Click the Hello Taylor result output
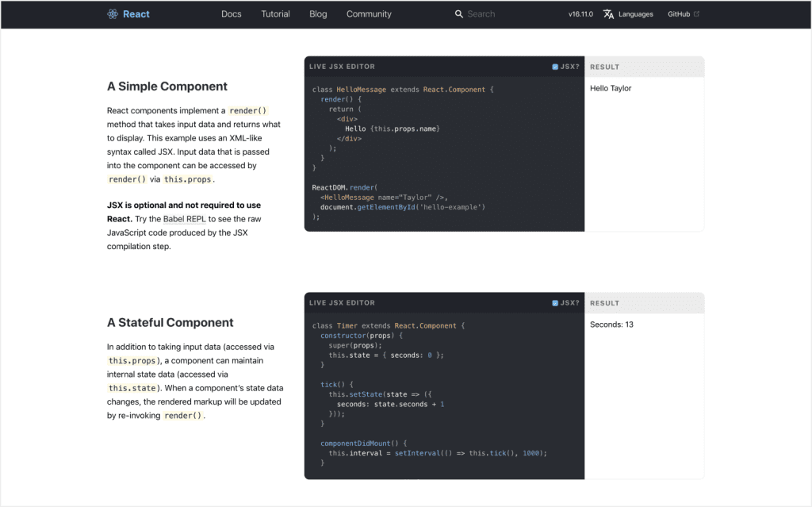This screenshot has width=812, height=507. (x=611, y=89)
